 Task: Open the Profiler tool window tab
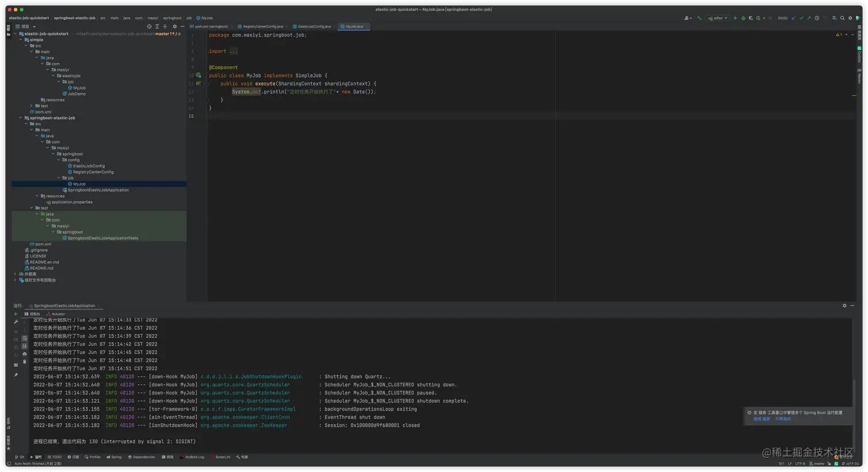coord(93,457)
